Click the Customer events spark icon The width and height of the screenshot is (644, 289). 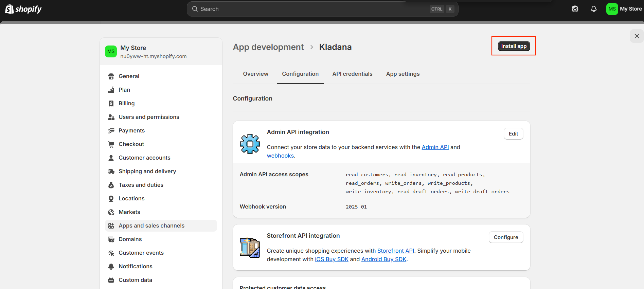(x=111, y=253)
